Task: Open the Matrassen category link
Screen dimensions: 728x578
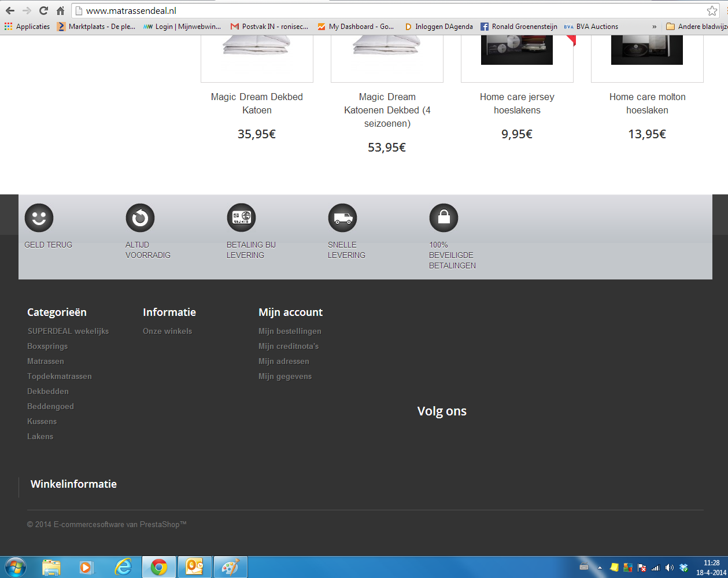Action: tap(46, 361)
